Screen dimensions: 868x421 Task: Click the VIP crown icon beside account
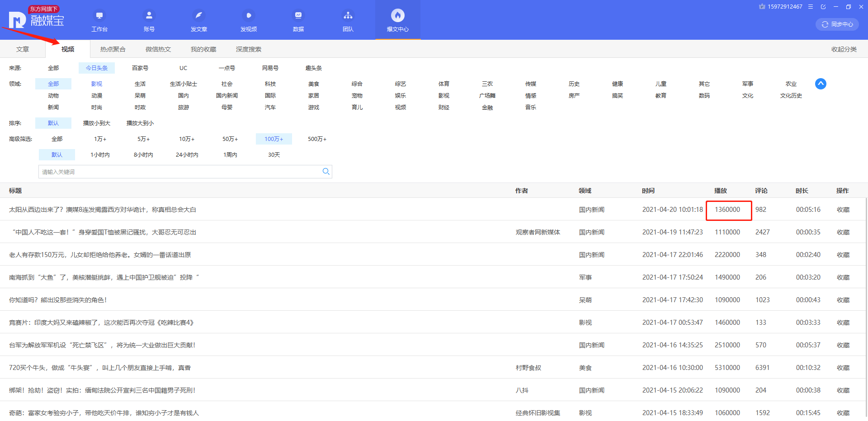pos(762,6)
